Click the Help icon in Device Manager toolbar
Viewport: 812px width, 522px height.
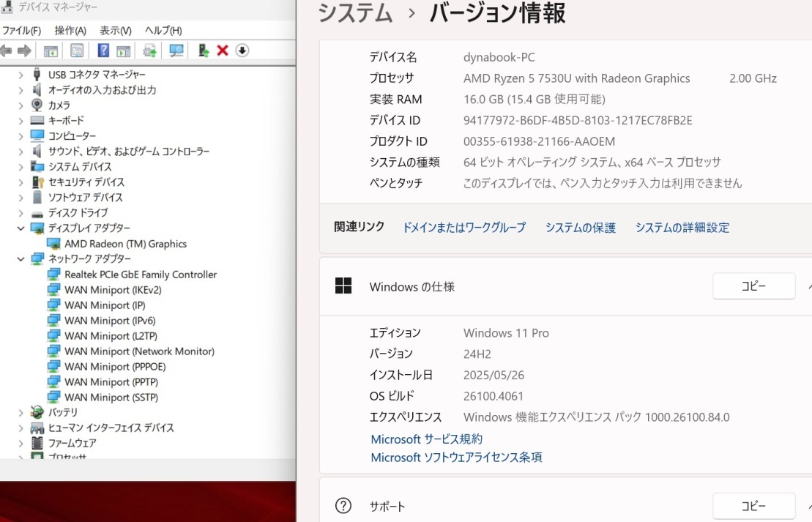103,50
